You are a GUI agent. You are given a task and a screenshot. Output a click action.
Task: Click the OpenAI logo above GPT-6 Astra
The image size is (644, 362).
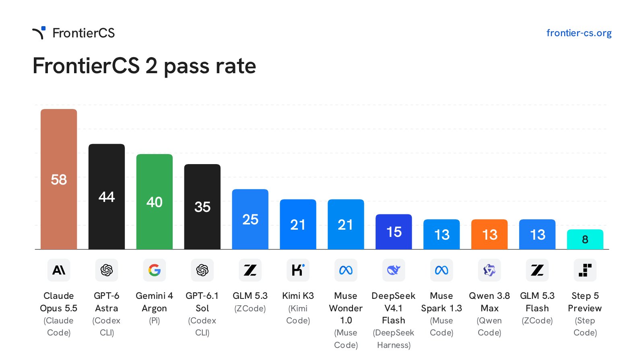click(107, 270)
